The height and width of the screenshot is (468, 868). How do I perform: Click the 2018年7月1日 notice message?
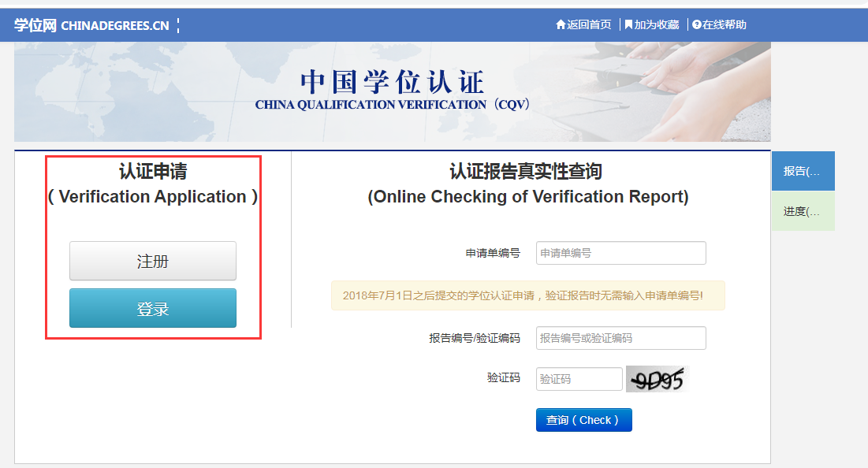click(528, 295)
